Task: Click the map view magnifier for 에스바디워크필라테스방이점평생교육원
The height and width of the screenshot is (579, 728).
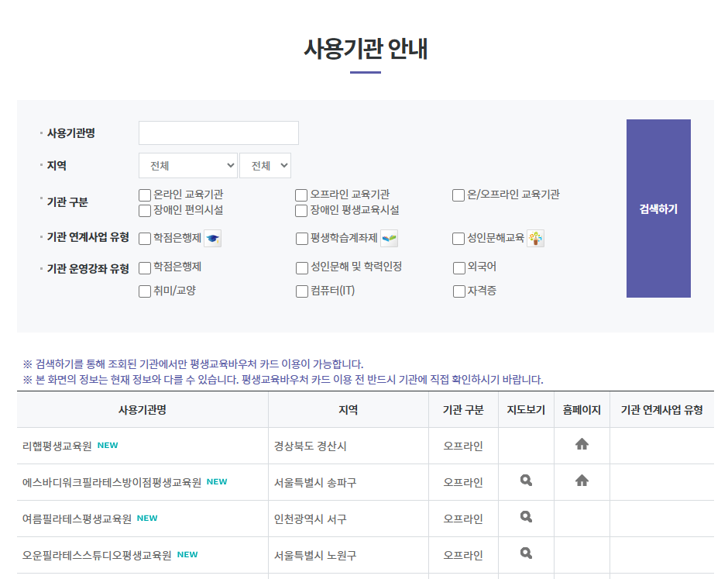Action: tap(526, 481)
